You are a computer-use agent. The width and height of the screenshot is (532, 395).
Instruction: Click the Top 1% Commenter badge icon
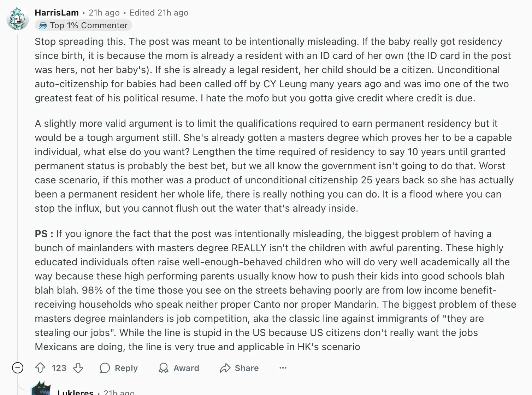43,25
